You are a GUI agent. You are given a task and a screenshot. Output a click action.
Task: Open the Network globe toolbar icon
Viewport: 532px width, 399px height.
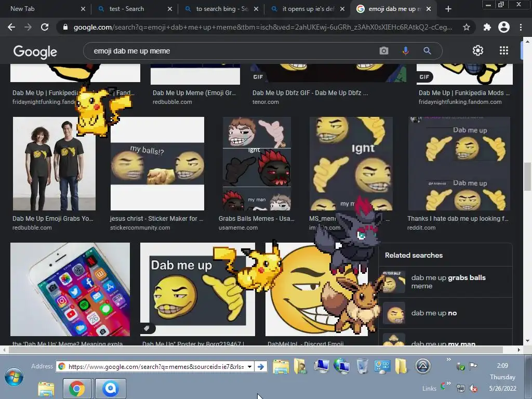click(341, 366)
